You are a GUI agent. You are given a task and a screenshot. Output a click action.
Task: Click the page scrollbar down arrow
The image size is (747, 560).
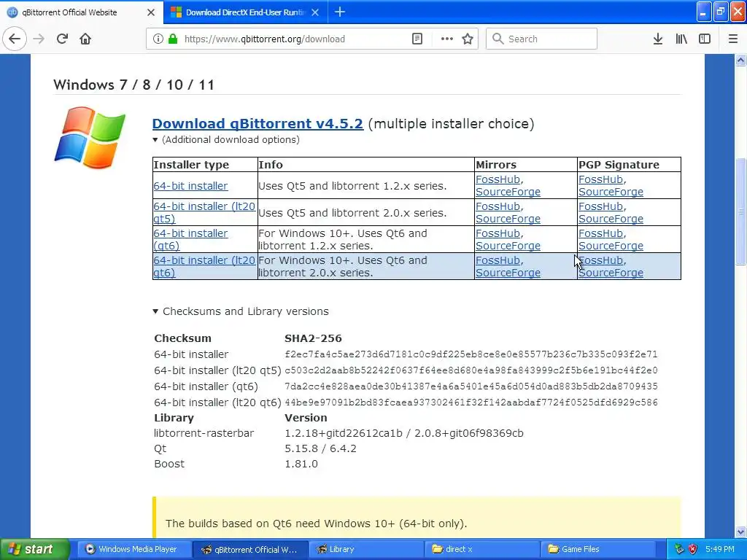(x=740, y=532)
